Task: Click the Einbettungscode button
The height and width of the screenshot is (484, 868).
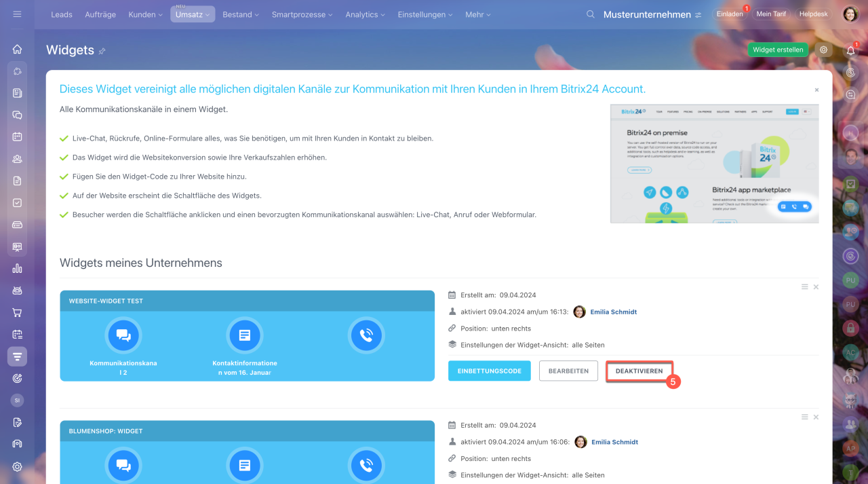Action: pyautogui.click(x=490, y=371)
